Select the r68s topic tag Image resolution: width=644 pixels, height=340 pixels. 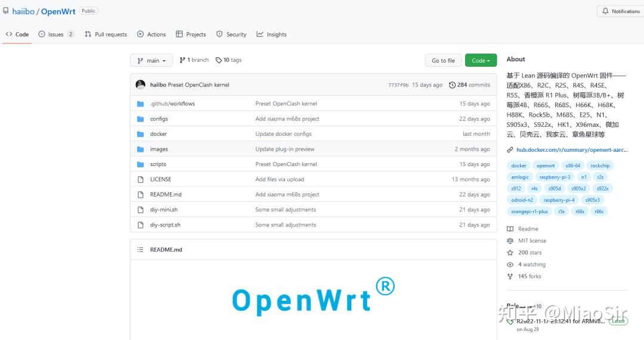tap(580, 211)
